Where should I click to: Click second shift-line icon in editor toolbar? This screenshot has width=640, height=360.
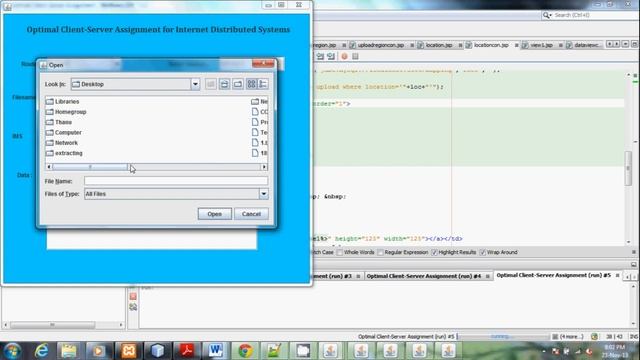pyautogui.click(x=331, y=56)
